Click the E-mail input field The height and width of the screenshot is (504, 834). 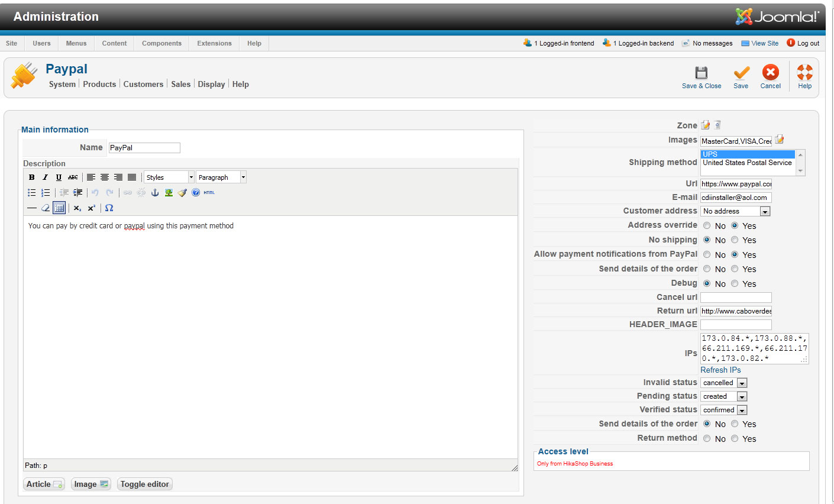736,198
